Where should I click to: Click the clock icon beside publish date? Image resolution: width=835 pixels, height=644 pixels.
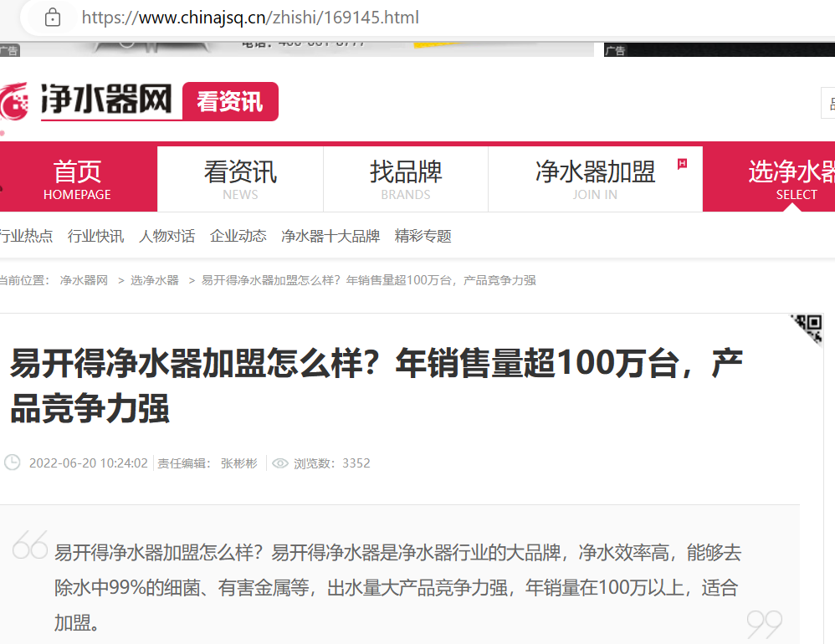point(13,463)
